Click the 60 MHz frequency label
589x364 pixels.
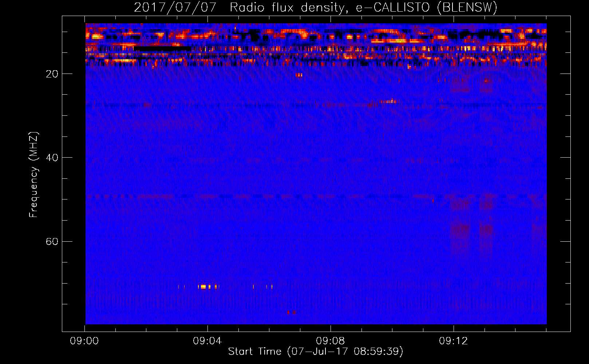(x=52, y=241)
